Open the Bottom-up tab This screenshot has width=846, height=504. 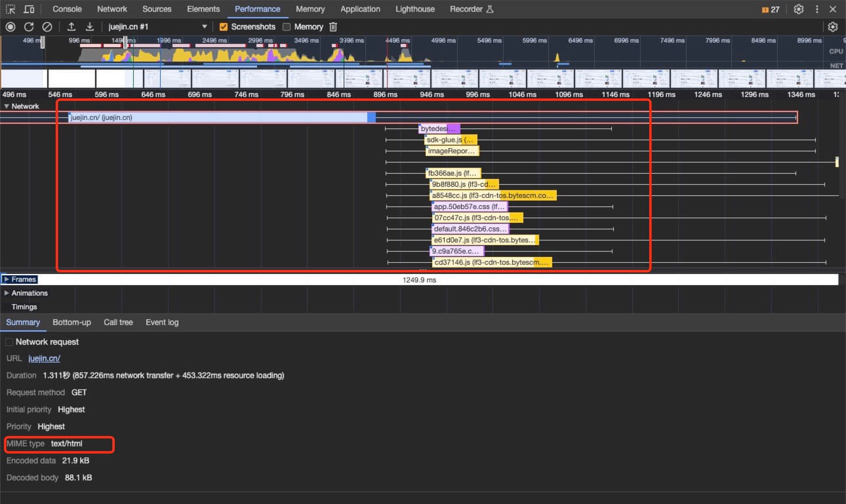pos(71,322)
